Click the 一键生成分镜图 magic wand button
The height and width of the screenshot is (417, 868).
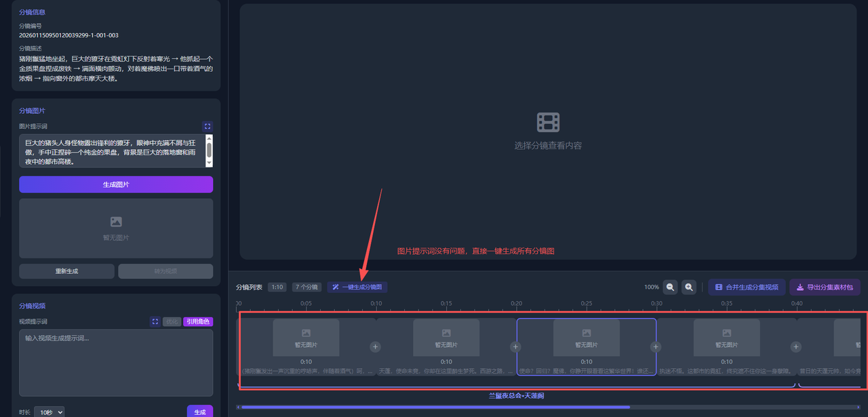[356, 287]
